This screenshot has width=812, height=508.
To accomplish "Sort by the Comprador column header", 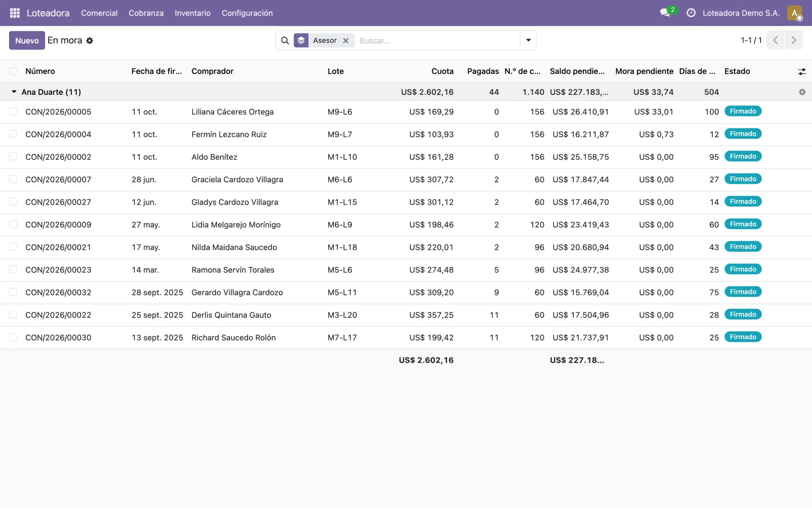I will click(212, 71).
